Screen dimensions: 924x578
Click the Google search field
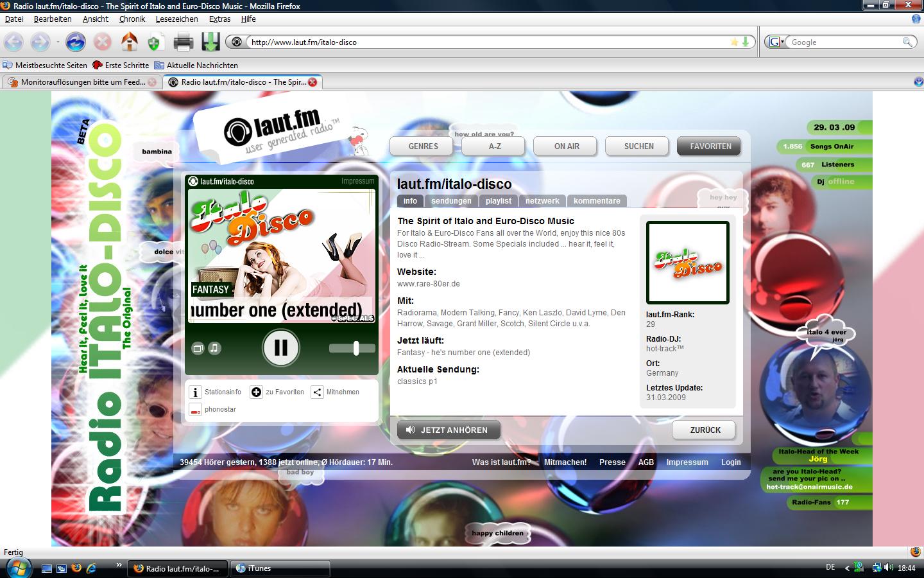click(844, 42)
